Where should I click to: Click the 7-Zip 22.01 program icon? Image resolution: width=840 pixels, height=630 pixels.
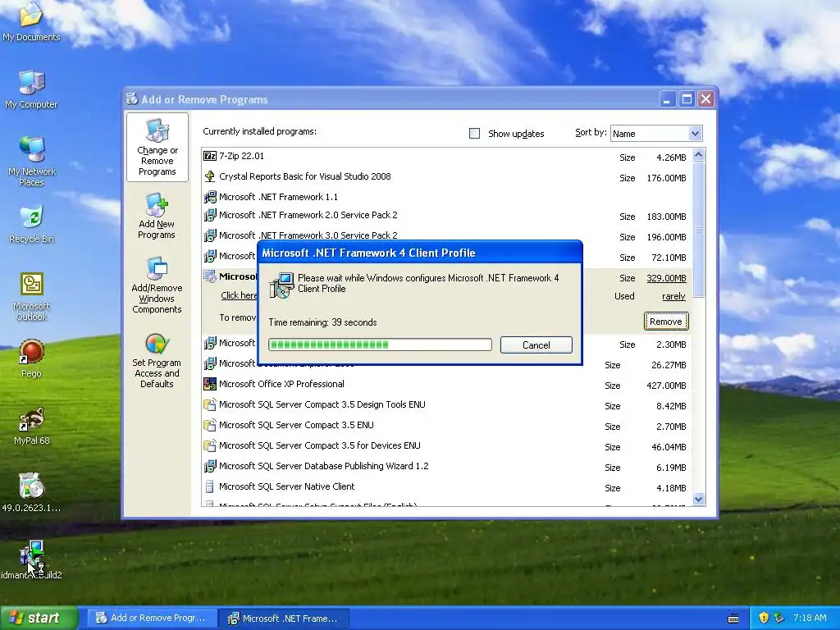click(210, 156)
